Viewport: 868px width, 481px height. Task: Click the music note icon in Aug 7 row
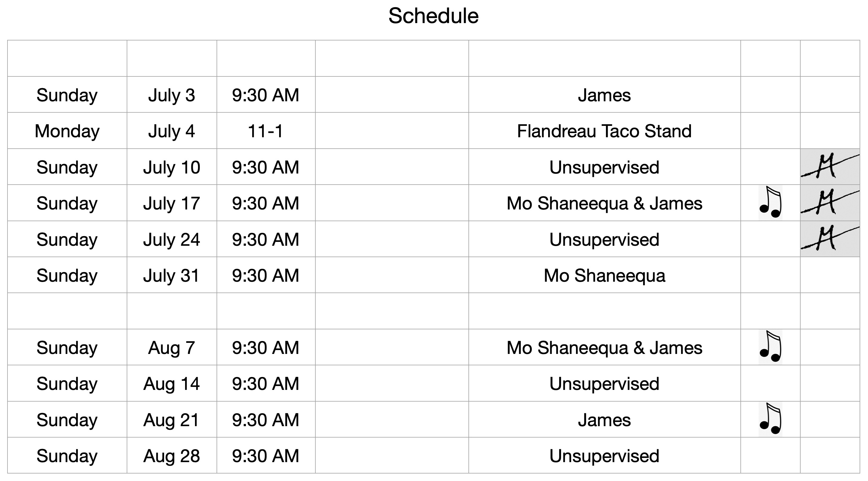[x=770, y=347]
